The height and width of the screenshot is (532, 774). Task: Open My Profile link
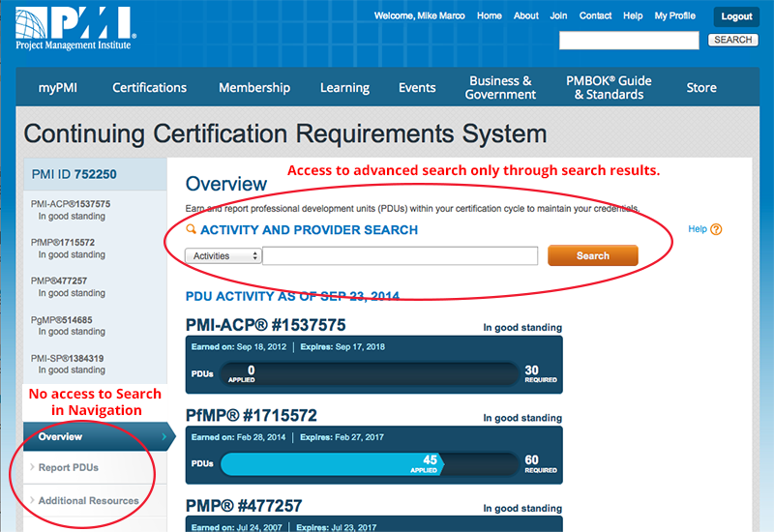[674, 15]
